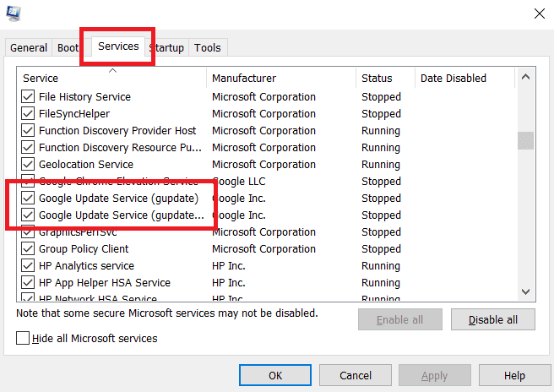Select Group Policy Client name text

click(x=84, y=249)
